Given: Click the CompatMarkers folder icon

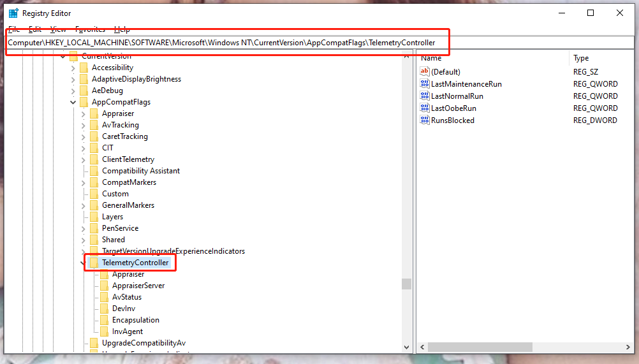Looking at the screenshot, I should (x=94, y=182).
